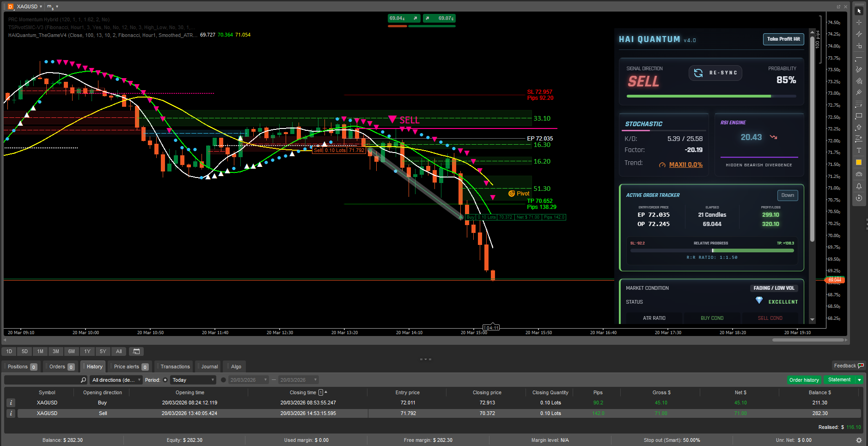Open the All directions dropdown
The width and height of the screenshot is (868, 446).
pyautogui.click(x=116, y=380)
